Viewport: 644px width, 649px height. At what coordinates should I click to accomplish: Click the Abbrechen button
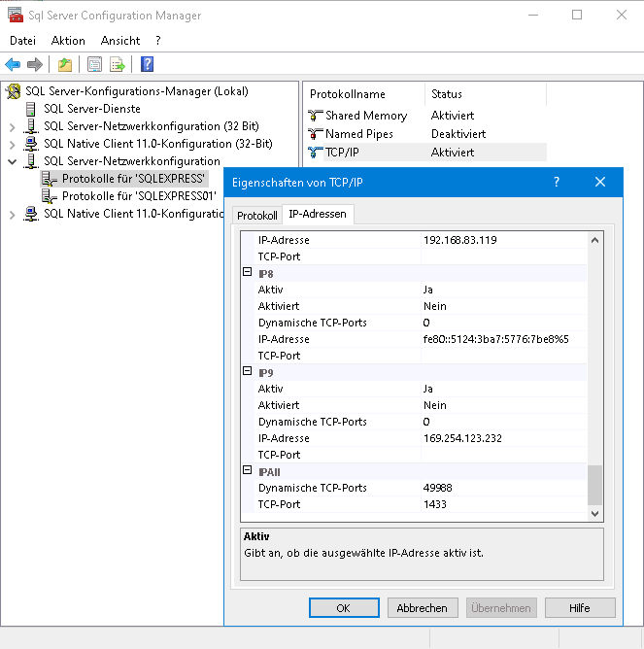[x=423, y=607]
